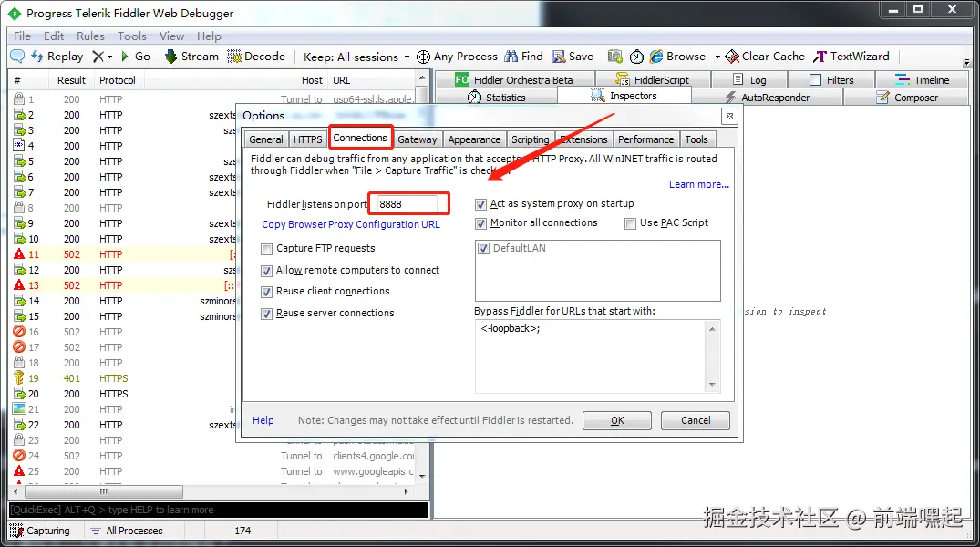Replay the selected sessions
This screenshot has width=980, height=547.
57,57
